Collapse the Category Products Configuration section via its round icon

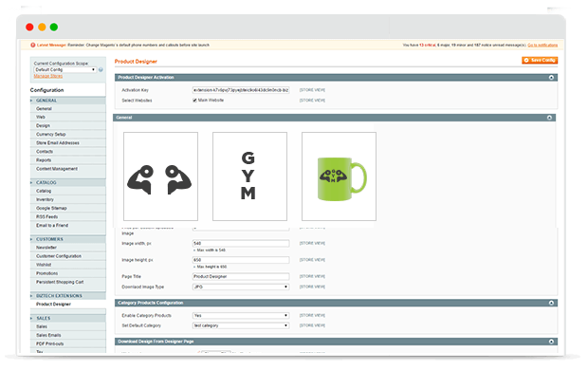point(551,303)
